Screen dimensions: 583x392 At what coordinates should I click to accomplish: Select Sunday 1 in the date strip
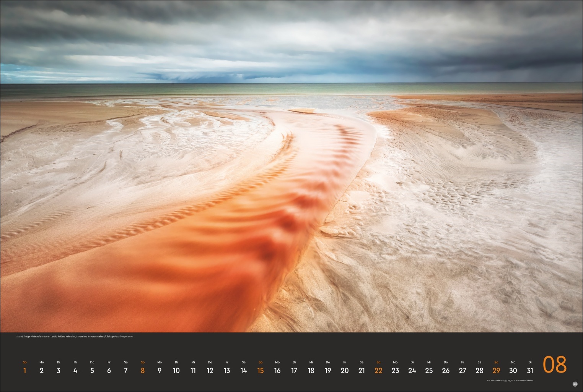tap(25, 370)
